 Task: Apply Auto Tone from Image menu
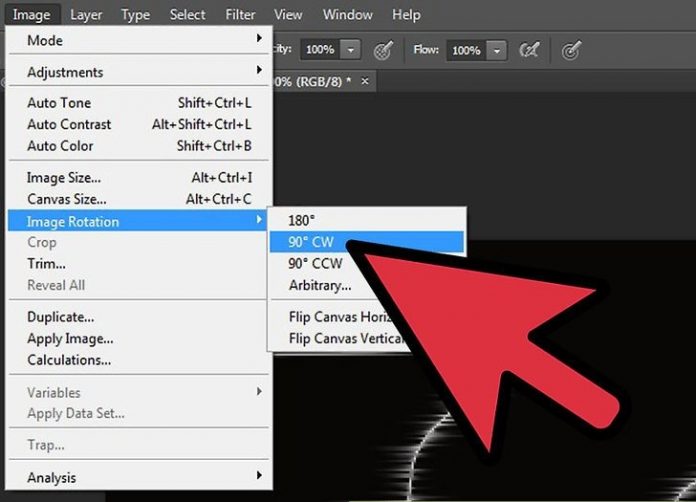pos(59,103)
